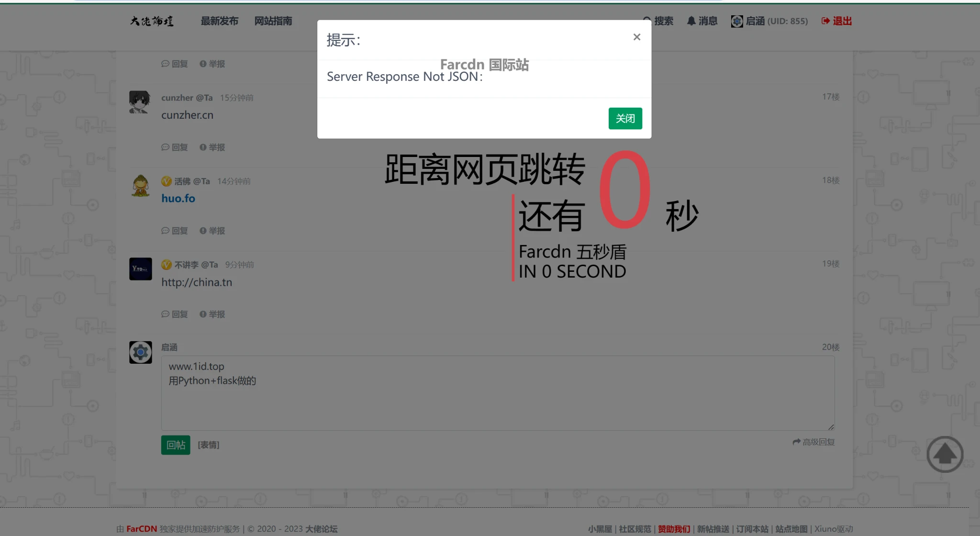Viewport: 980px width, 536px height.
Task: Open the [表情] emoji picker
Action: pos(209,445)
